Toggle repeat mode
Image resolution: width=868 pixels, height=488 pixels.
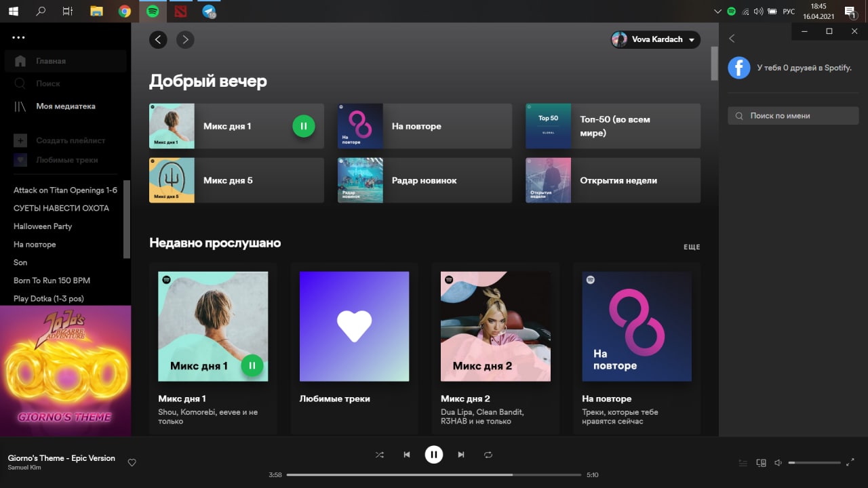click(x=488, y=455)
